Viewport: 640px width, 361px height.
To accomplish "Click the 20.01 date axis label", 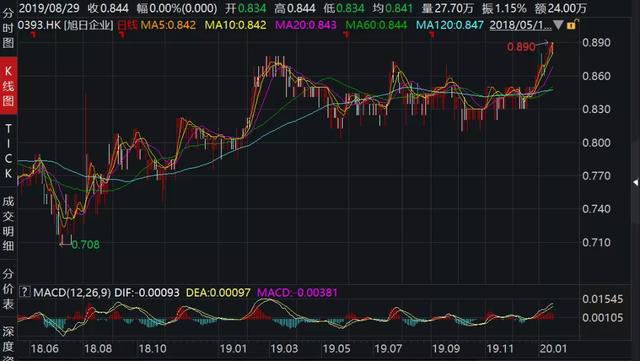I will point(553,349).
